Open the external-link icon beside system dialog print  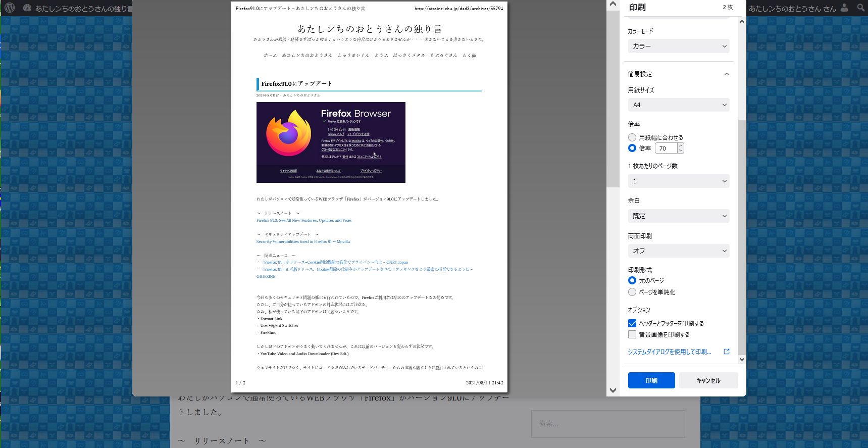point(727,352)
